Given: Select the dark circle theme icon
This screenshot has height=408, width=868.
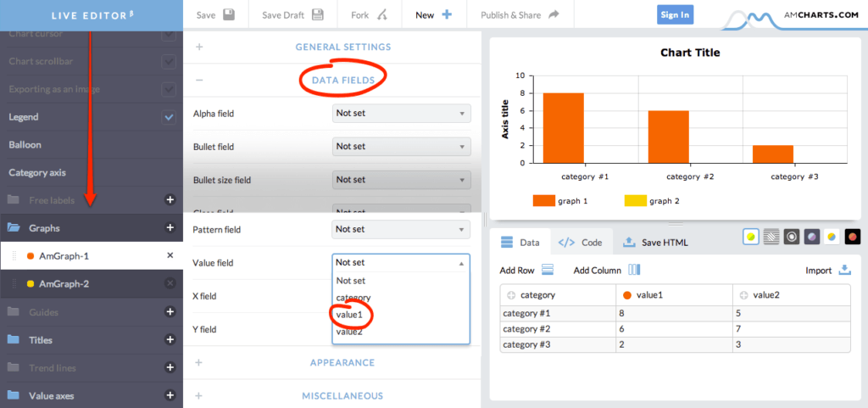Looking at the screenshot, I should tap(792, 237).
